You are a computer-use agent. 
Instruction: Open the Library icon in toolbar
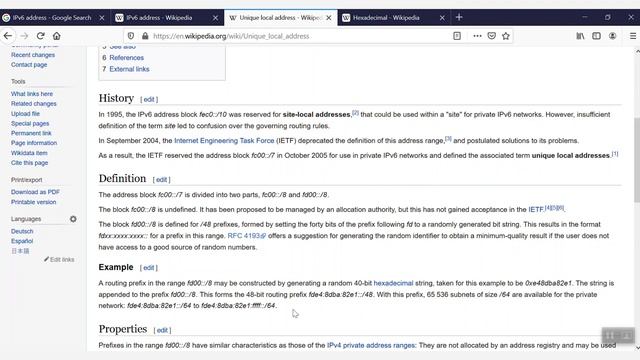pos(580,36)
